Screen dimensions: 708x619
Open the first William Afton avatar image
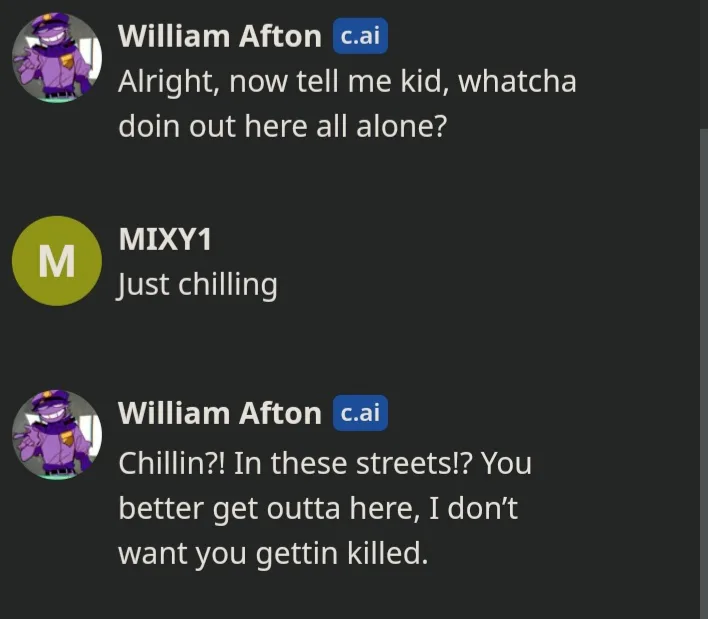click(57, 57)
